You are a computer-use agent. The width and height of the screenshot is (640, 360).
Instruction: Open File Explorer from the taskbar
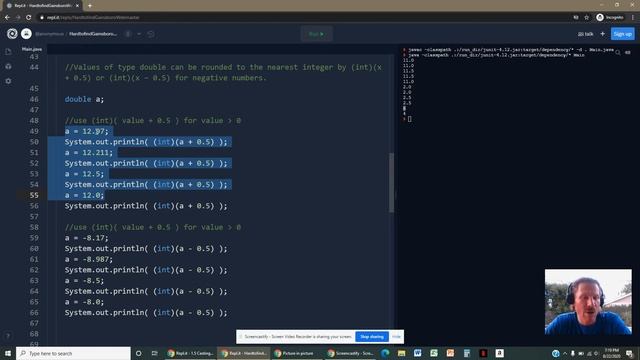(402, 353)
